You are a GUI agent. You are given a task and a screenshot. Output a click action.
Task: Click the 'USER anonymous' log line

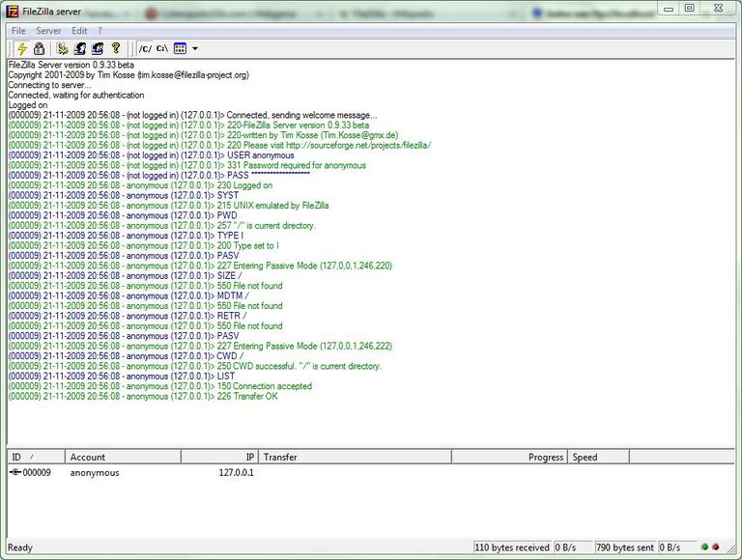click(x=151, y=155)
